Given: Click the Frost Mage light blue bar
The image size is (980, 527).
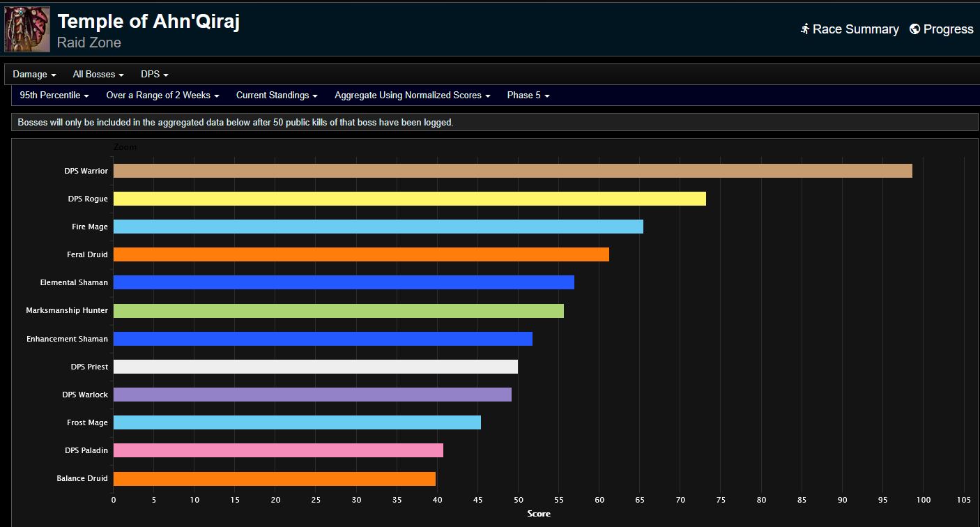Looking at the screenshot, I should [297, 422].
